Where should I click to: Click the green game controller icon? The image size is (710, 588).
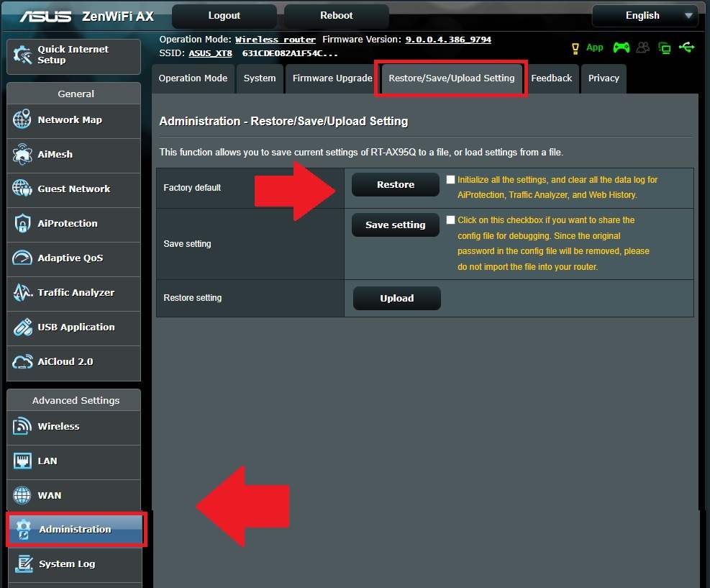click(622, 48)
